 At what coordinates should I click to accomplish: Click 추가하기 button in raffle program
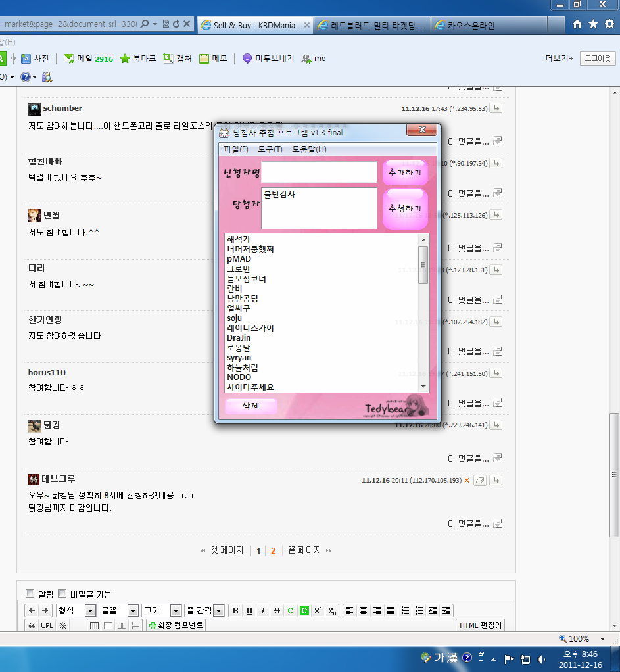click(405, 172)
